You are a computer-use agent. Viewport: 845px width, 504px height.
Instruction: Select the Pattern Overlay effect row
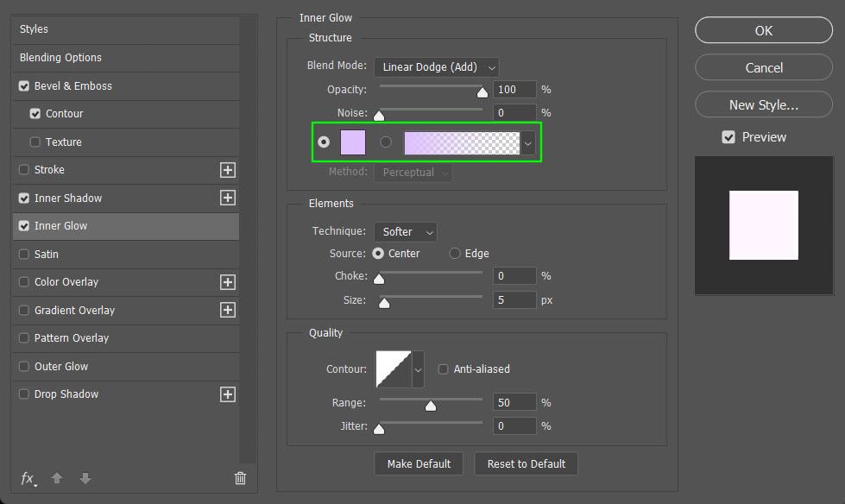pyautogui.click(x=125, y=338)
